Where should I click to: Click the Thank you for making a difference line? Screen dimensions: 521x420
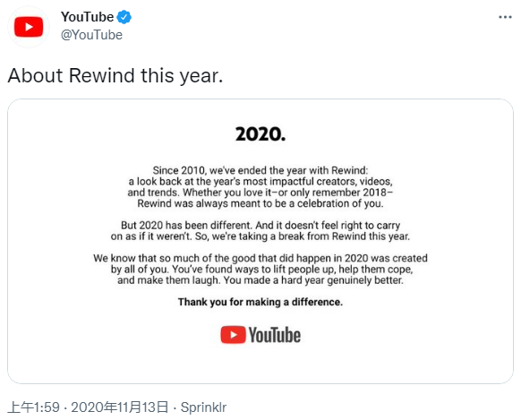(260, 302)
